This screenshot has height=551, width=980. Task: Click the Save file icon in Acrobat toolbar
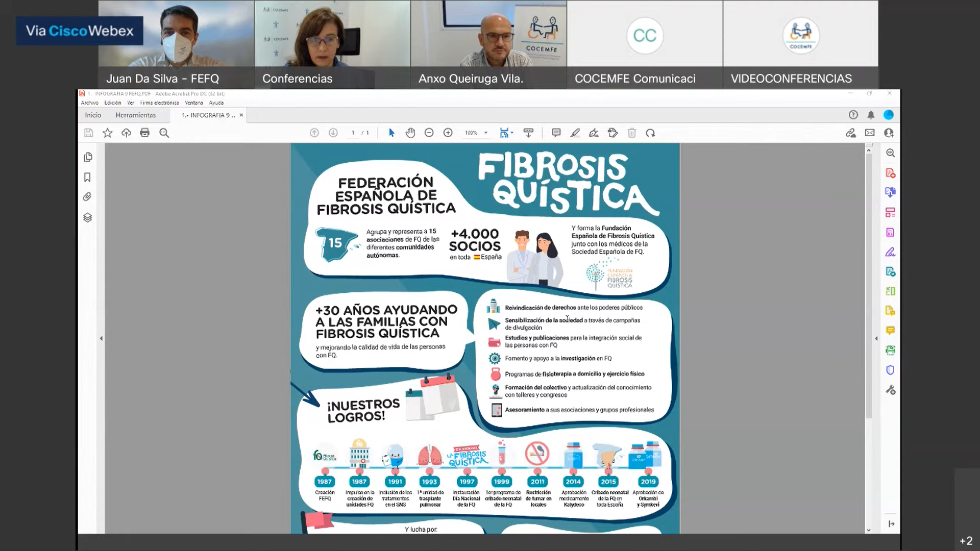pyautogui.click(x=89, y=133)
